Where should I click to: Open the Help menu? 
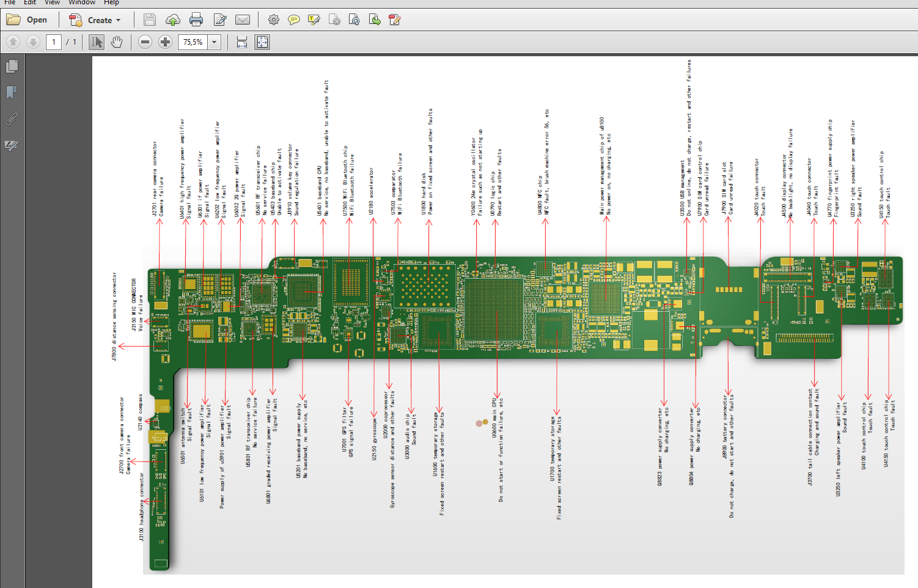(x=111, y=2)
